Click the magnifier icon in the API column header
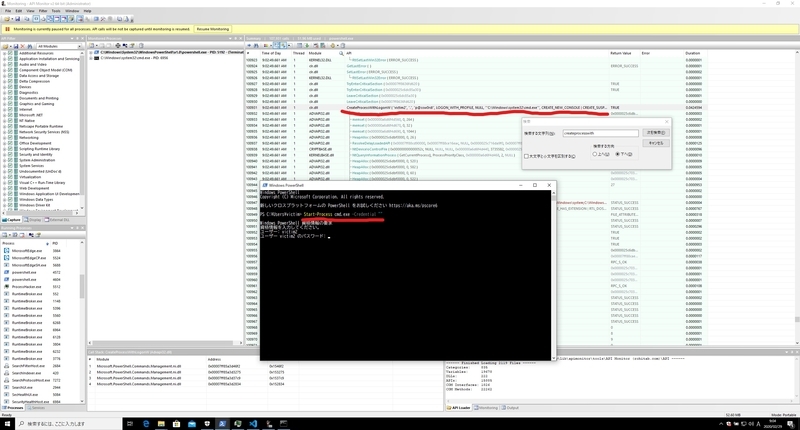The height and width of the screenshot is (430, 800). [x=341, y=53]
